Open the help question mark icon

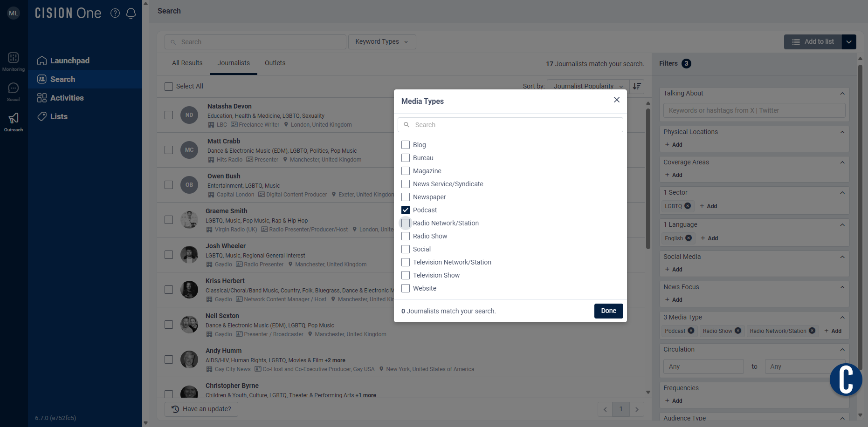point(115,13)
